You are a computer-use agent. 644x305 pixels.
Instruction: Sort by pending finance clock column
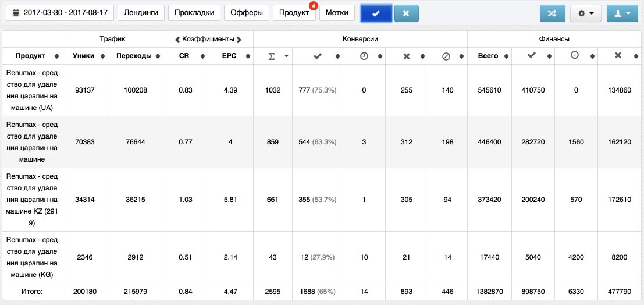click(576, 56)
